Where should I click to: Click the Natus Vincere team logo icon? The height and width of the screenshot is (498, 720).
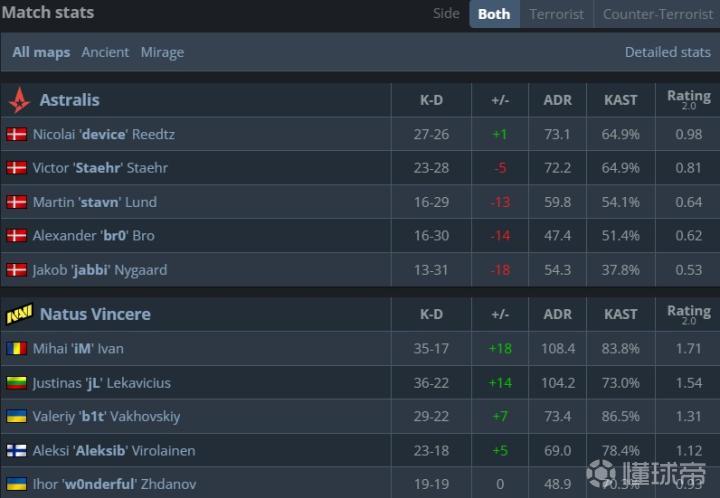[x=19, y=314]
